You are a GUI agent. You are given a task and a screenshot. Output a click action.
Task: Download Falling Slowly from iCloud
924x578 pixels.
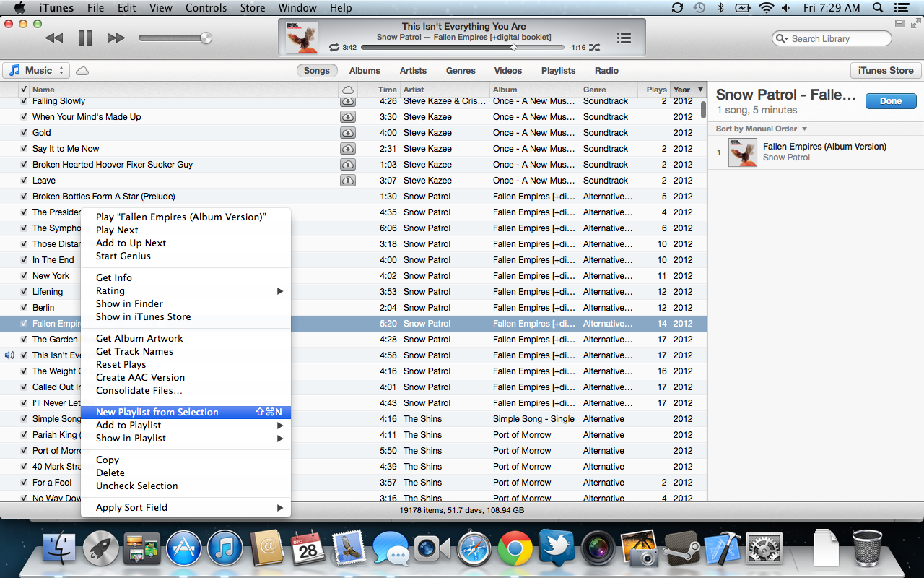[348, 101]
